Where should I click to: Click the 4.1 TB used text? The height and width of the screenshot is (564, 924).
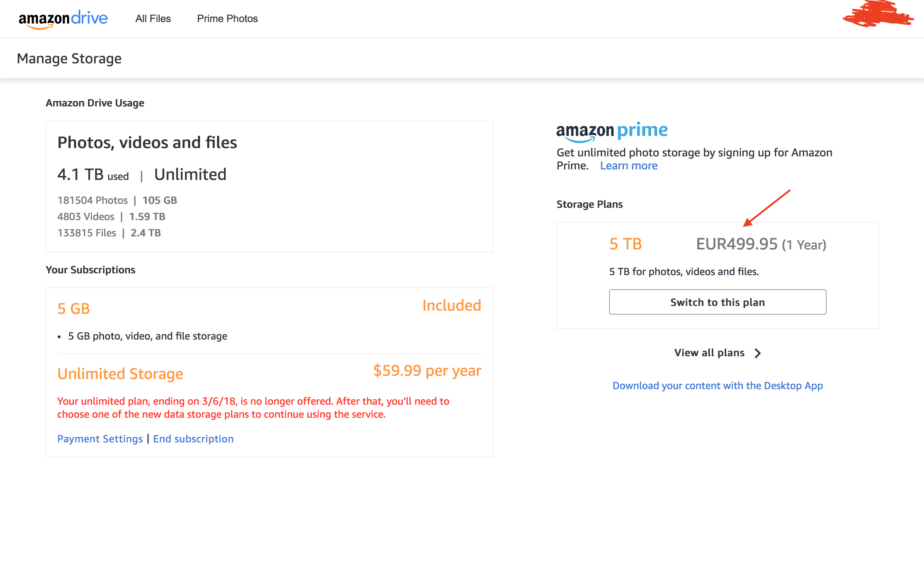click(93, 174)
